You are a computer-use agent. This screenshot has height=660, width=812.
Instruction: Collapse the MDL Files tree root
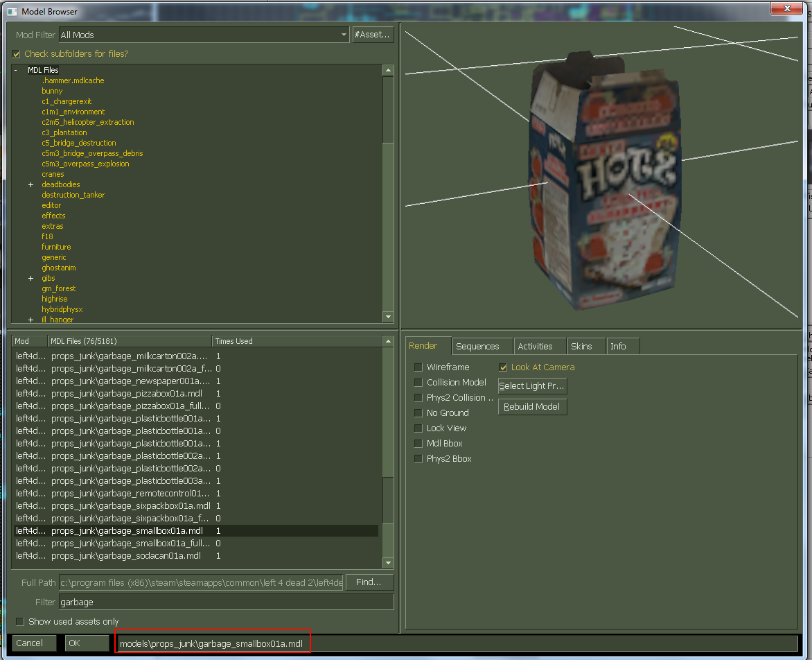[15, 70]
